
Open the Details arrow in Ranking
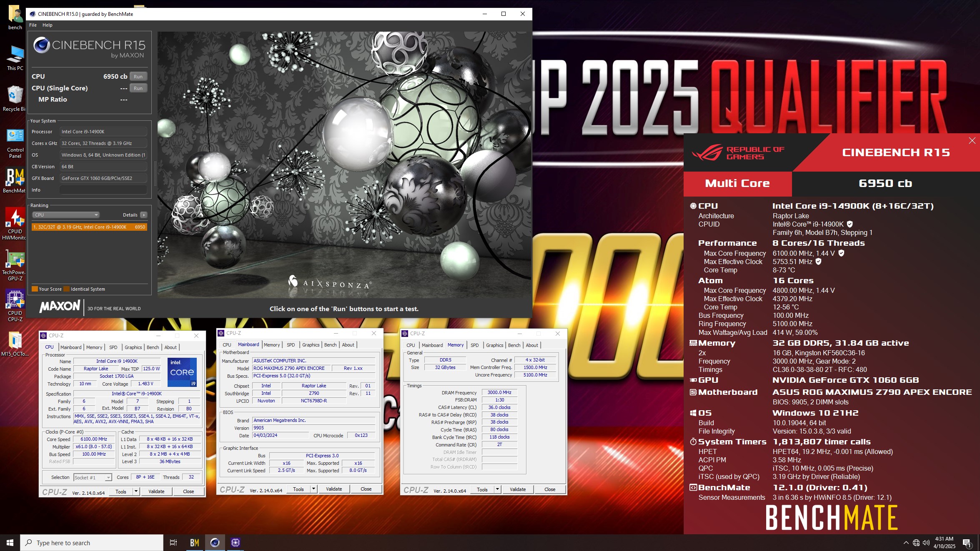[144, 215]
